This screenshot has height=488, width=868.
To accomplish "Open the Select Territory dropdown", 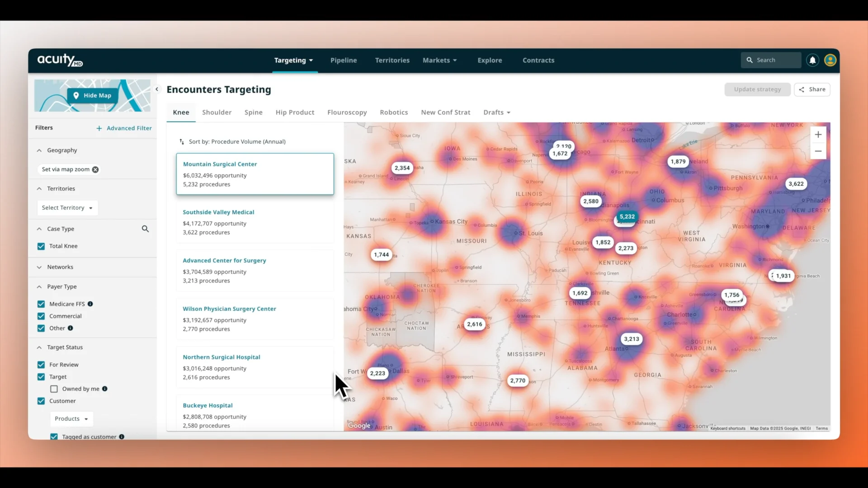I will tap(67, 208).
